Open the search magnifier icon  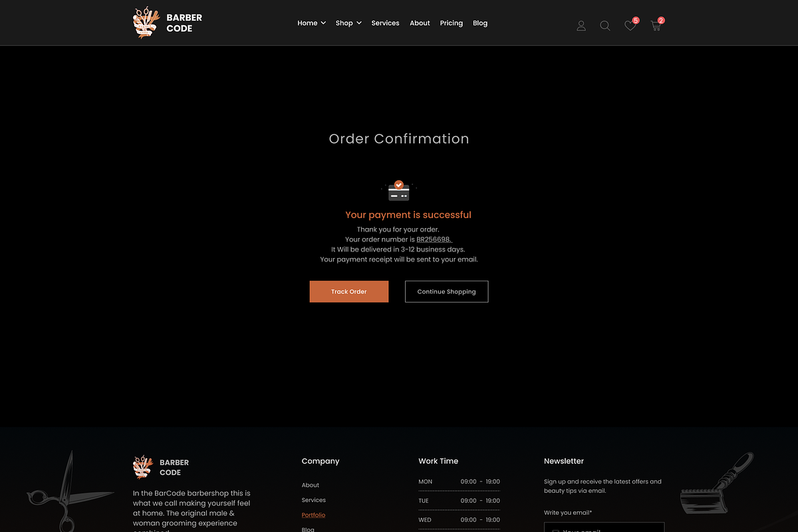605,26
